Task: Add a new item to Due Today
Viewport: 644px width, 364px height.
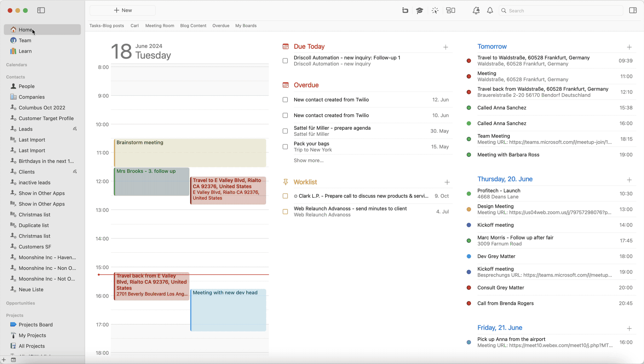Action: click(x=445, y=47)
